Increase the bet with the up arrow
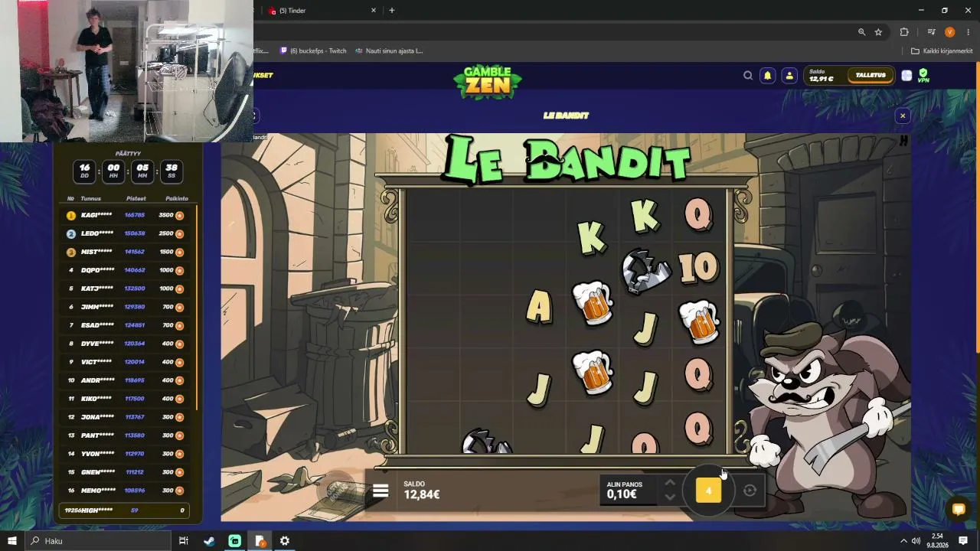This screenshot has height=551, width=980. point(670,483)
